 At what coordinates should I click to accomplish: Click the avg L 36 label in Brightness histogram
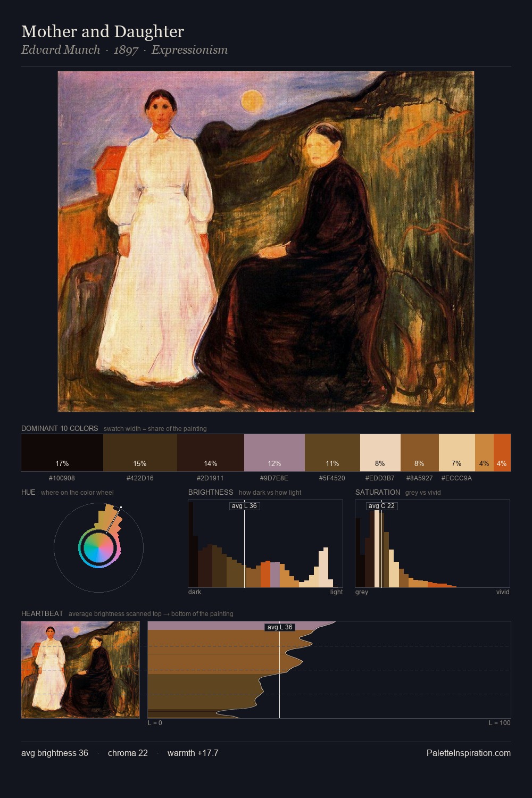244,506
